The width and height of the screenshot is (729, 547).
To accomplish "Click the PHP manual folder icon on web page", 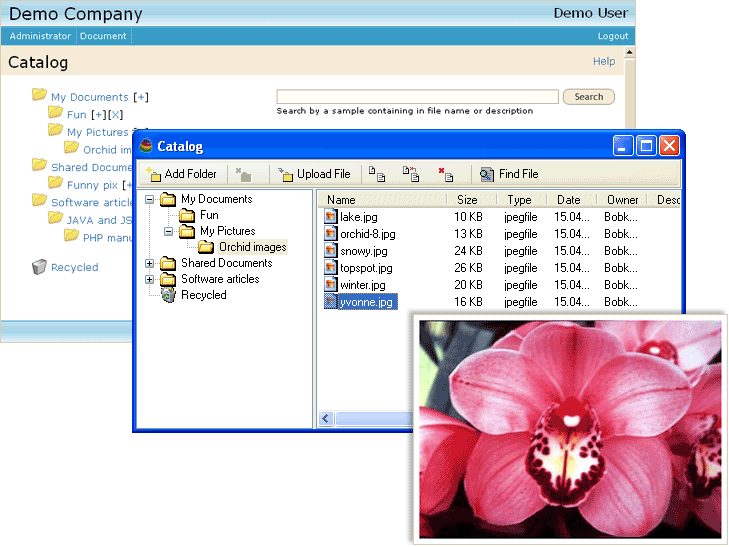I will click(71, 235).
